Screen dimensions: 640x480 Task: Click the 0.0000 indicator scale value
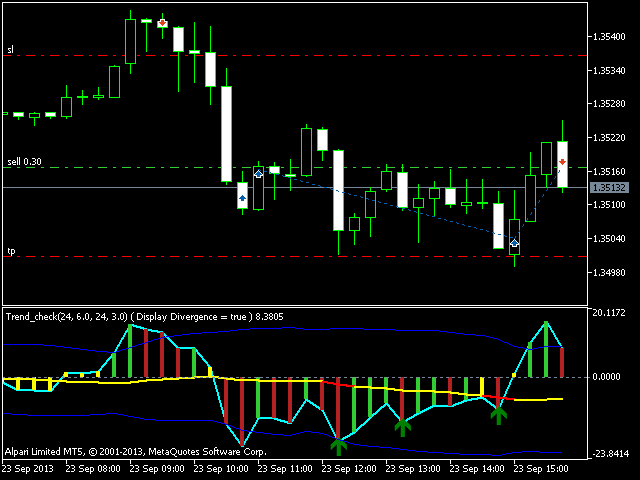tap(607, 377)
